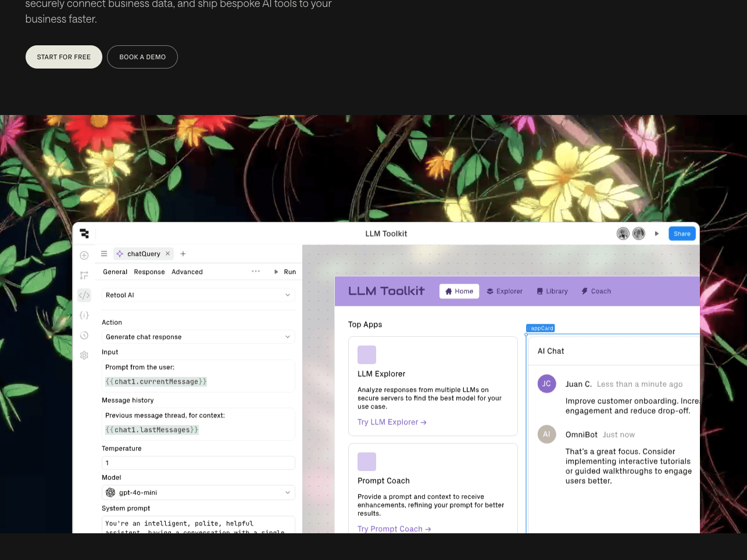Click the OmniBot sender name
The height and width of the screenshot is (560, 747).
[x=581, y=435]
